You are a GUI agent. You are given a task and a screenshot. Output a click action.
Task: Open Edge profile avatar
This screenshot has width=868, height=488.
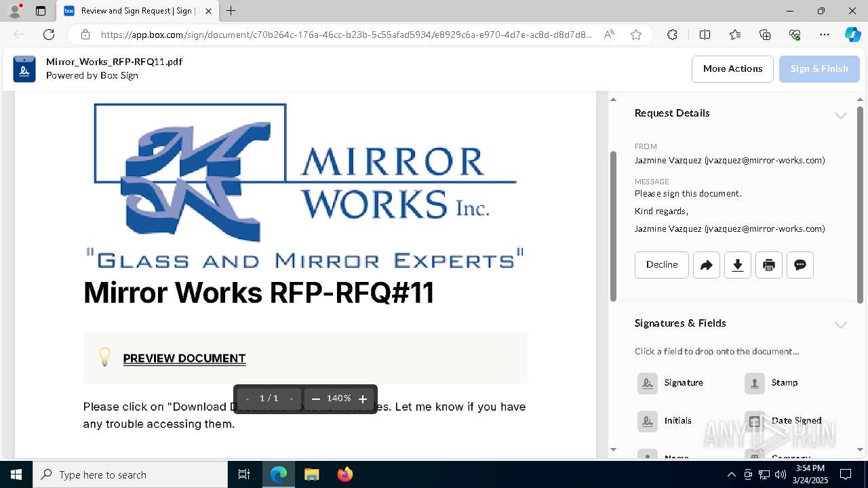pyautogui.click(x=15, y=11)
